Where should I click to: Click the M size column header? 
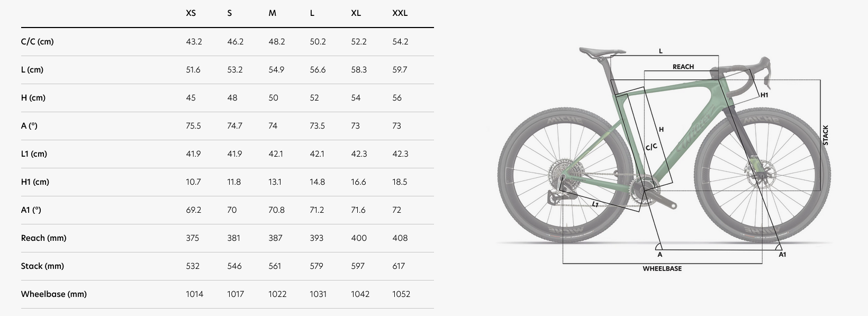click(273, 13)
